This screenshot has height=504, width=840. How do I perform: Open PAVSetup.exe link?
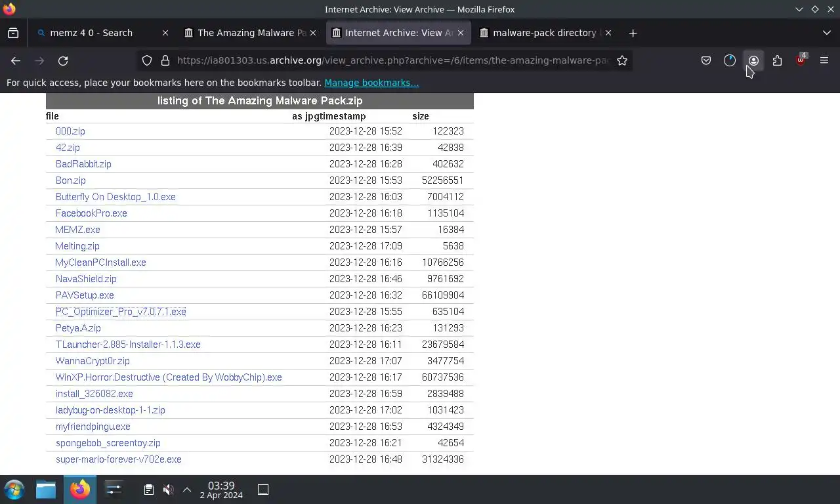85,295
